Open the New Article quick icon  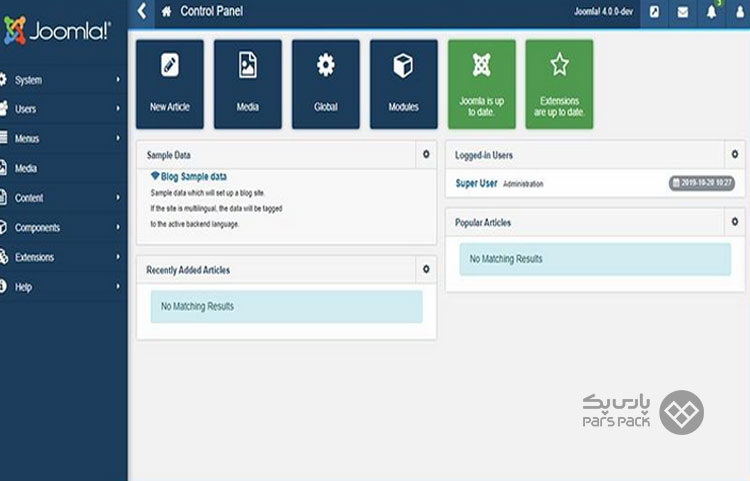pos(170,84)
